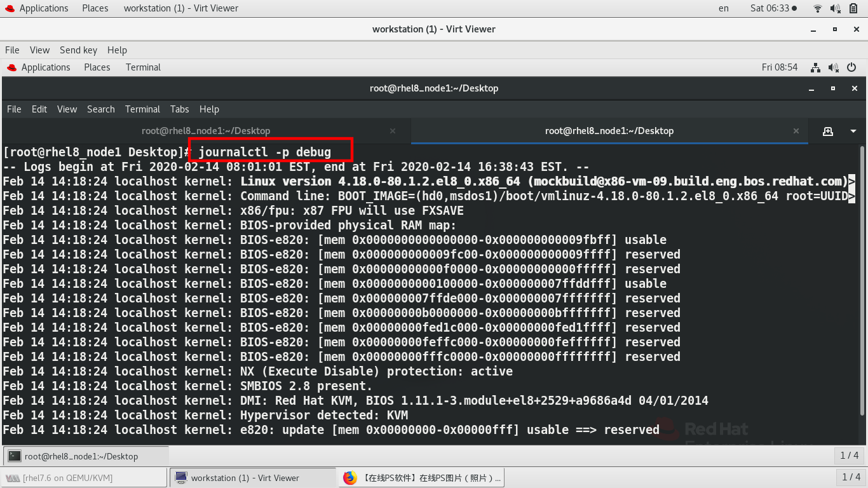Open Virt Viewer File menu
The width and height of the screenshot is (868, 488).
[x=12, y=50]
